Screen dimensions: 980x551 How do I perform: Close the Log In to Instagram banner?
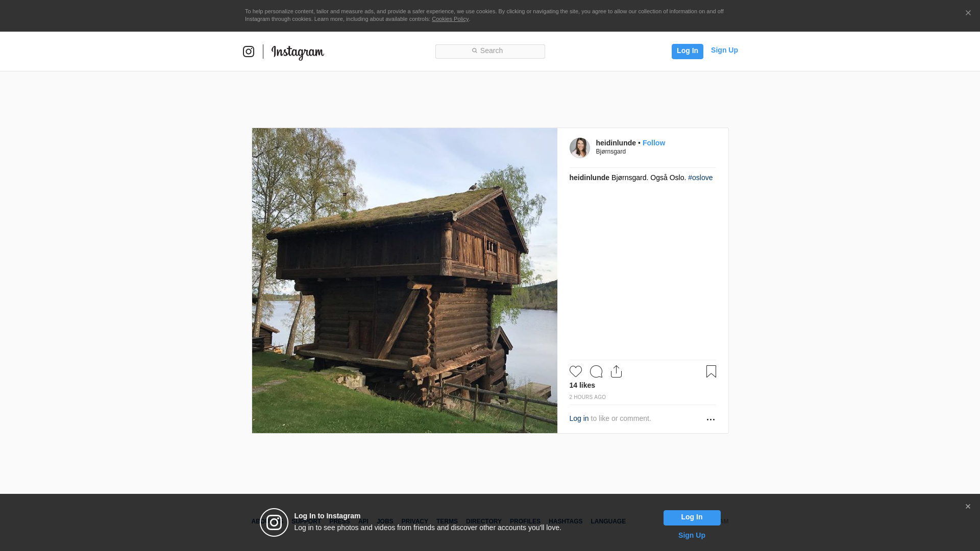click(x=968, y=507)
